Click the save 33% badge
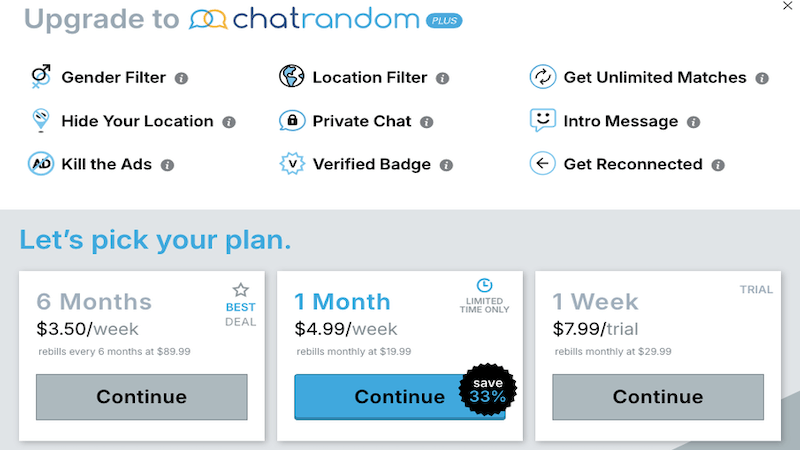This screenshot has height=450, width=800. click(x=486, y=391)
